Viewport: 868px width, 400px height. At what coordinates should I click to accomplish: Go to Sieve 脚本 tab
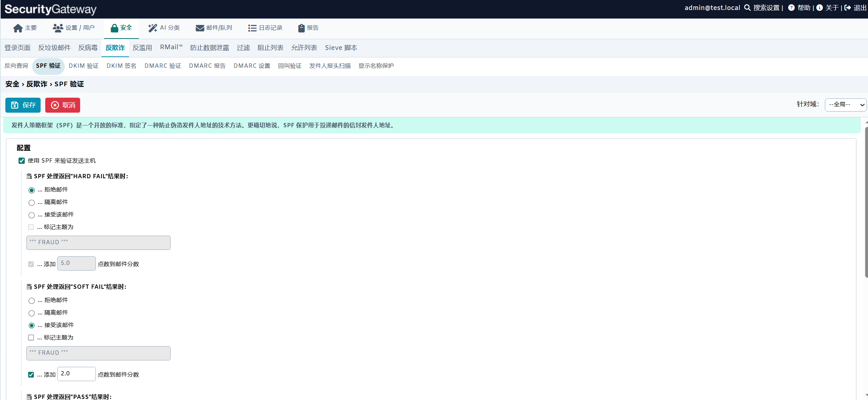pos(341,48)
